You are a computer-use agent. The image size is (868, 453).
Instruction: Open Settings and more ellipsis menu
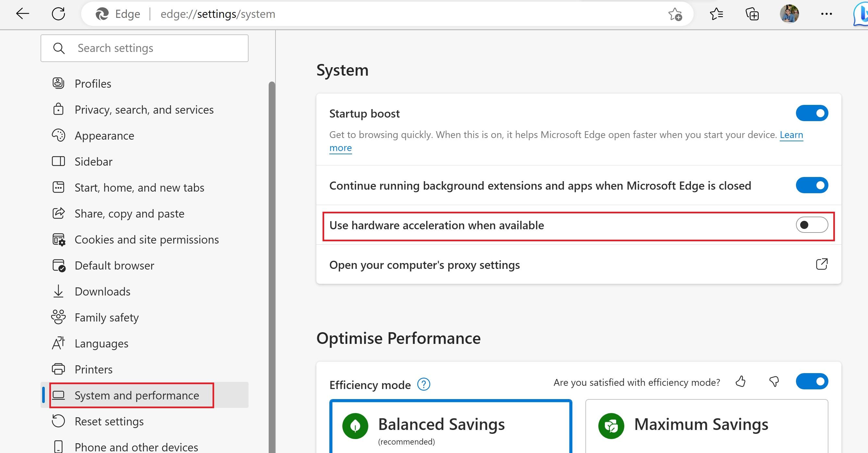click(x=826, y=14)
